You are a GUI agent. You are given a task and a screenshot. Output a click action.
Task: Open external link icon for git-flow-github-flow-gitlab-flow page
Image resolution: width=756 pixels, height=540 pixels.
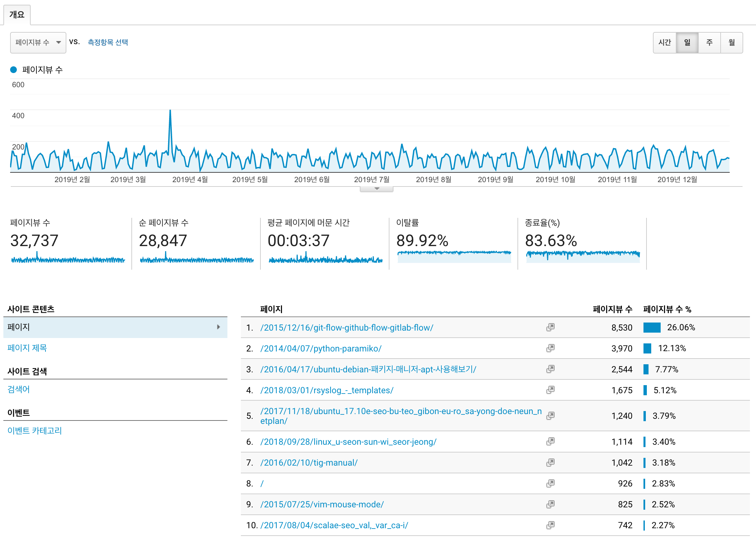coord(550,327)
